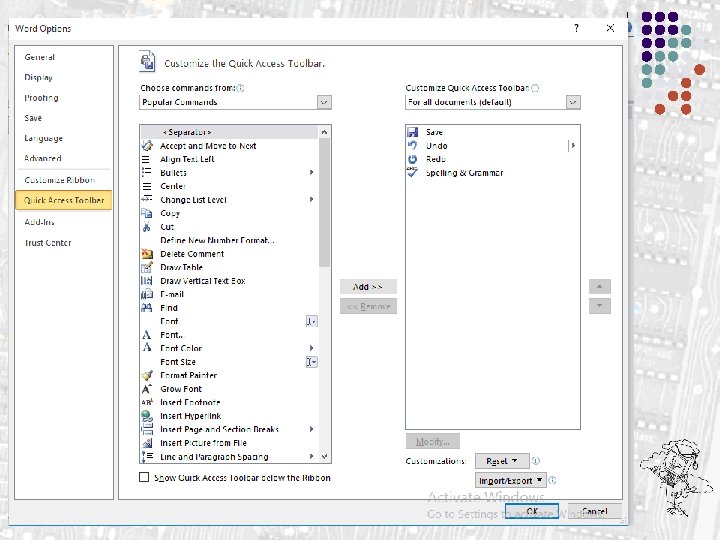Click the info icon beside Reset
Viewport: 720px width, 540px height.
point(535,461)
